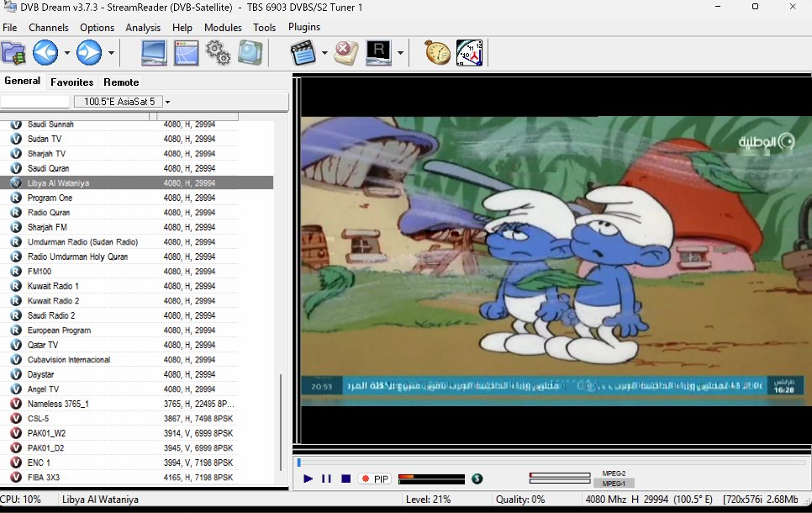Screen dimensions: 812x513
Task: Open the pocket-watch timer icon
Action: click(x=438, y=52)
